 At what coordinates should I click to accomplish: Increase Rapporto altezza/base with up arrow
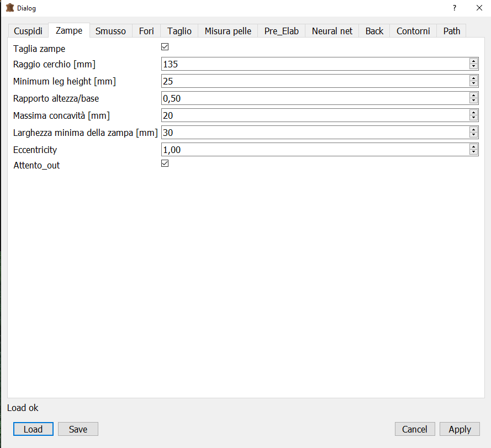pyautogui.click(x=473, y=95)
